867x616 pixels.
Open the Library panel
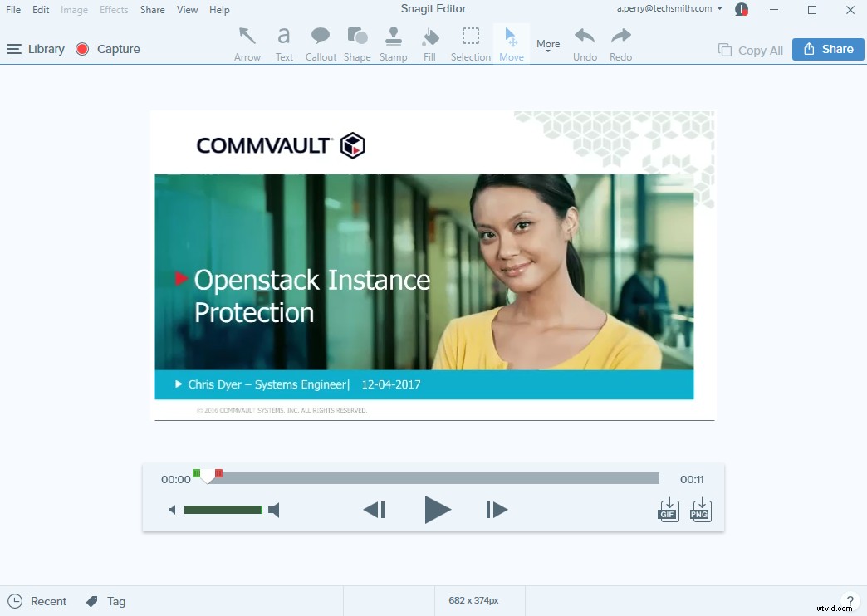pos(36,49)
